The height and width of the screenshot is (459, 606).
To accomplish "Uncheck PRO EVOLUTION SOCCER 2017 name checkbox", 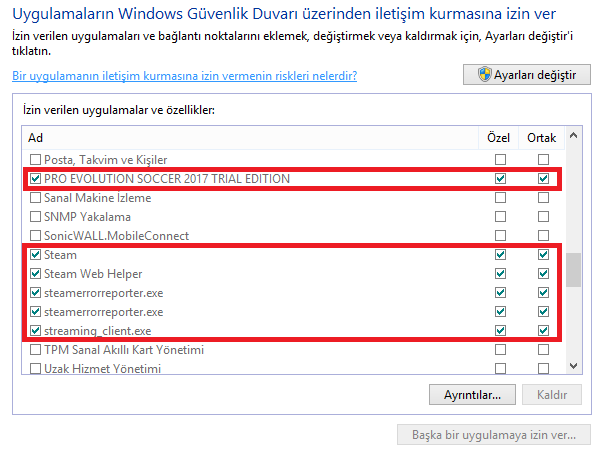I will [x=35, y=178].
